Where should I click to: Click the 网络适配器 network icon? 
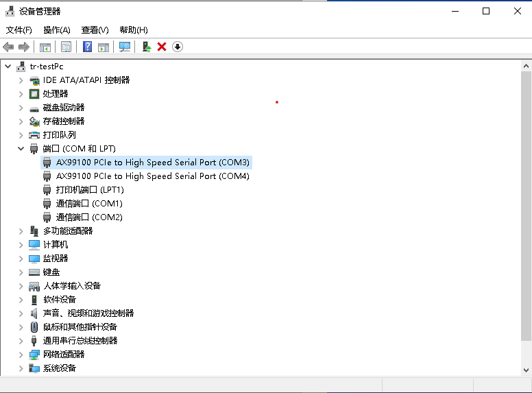click(x=34, y=355)
